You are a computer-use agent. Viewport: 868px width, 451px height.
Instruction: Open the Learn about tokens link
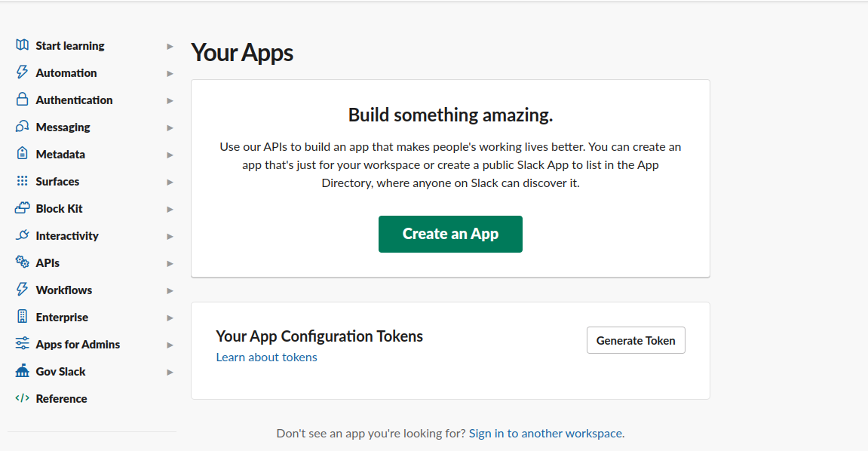tap(266, 357)
